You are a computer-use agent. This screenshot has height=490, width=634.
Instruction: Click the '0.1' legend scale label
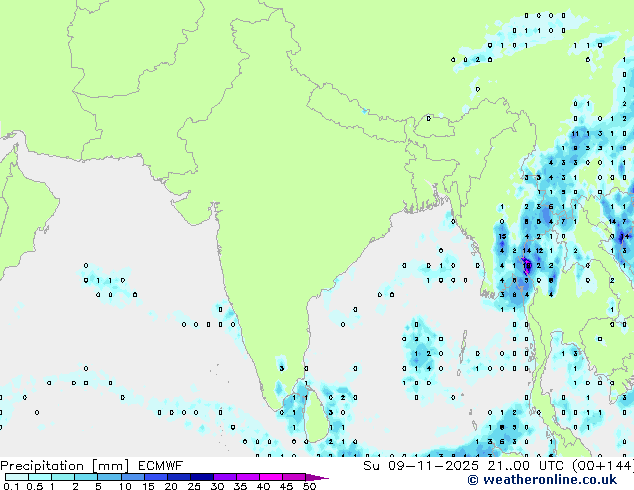(11, 486)
